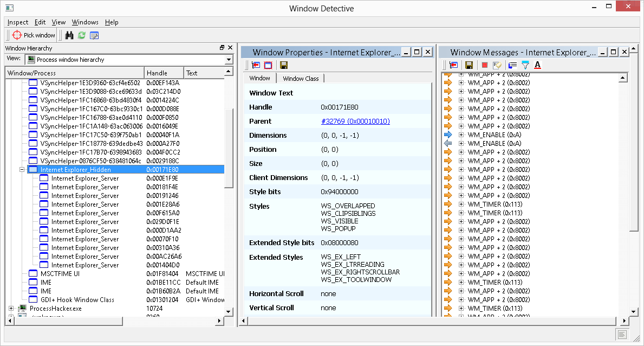Viewport: 644px width, 346px height.
Task: Close the Window Properties subwindow
Action: pyautogui.click(x=427, y=52)
